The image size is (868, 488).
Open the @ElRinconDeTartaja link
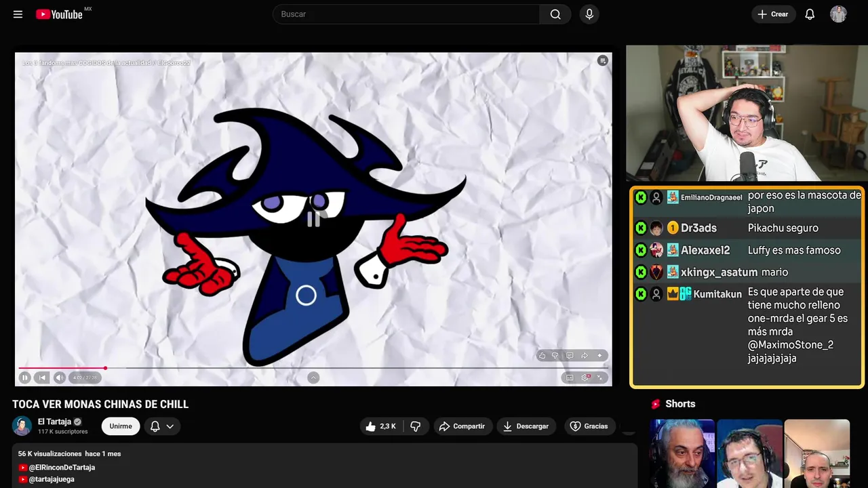click(62, 468)
